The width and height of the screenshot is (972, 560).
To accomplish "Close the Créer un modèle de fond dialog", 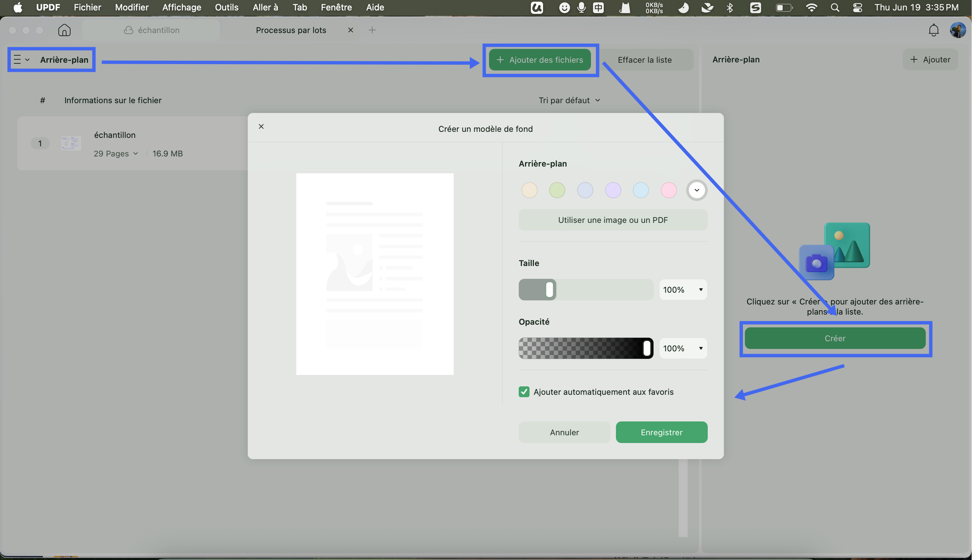I will (261, 126).
